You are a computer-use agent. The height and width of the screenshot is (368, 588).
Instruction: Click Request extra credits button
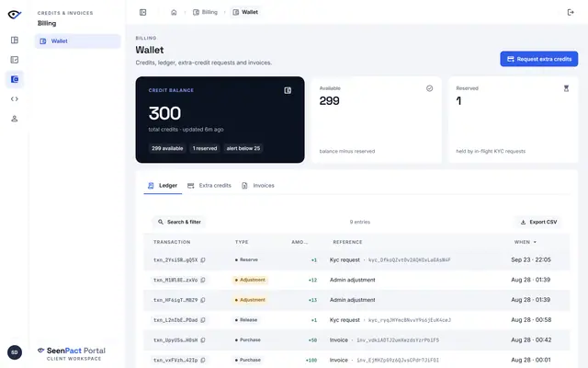point(539,59)
